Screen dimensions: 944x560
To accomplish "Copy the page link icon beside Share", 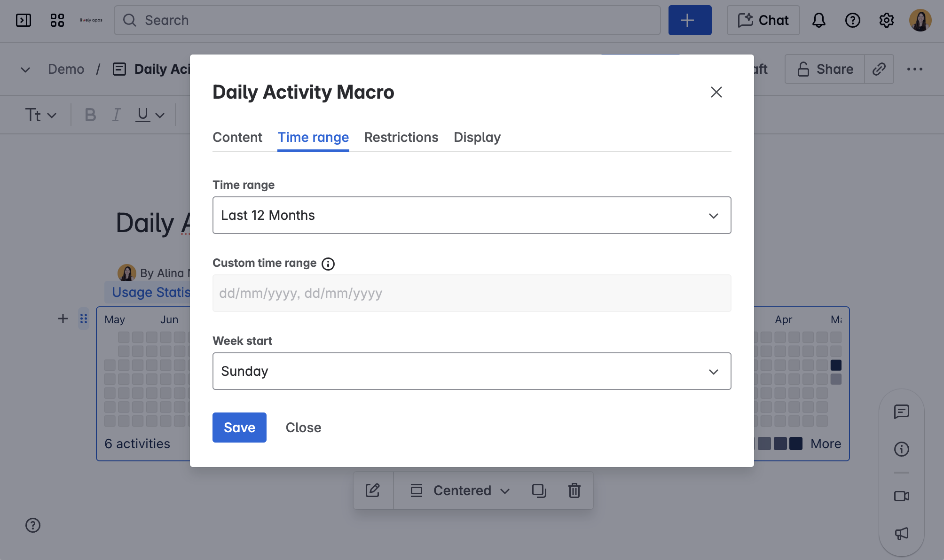I will coord(879,69).
